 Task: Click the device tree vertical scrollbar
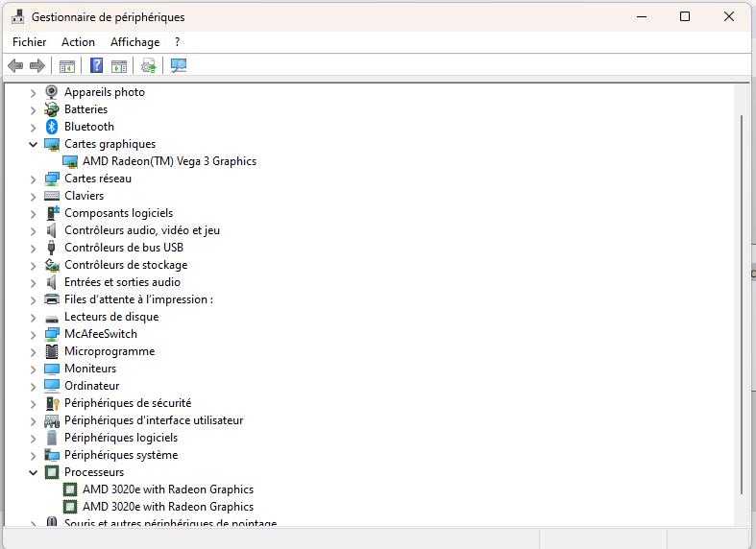click(x=742, y=304)
